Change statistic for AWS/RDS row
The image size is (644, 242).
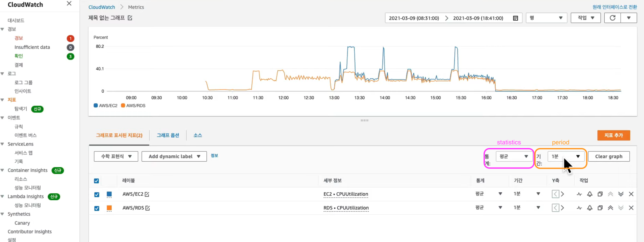(x=488, y=207)
